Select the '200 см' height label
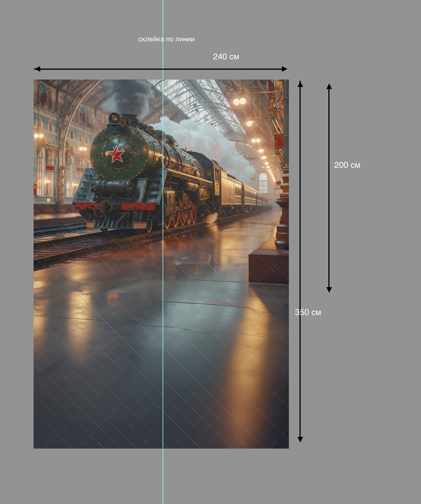Viewport: 421px width, 504px height. [347, 165]
